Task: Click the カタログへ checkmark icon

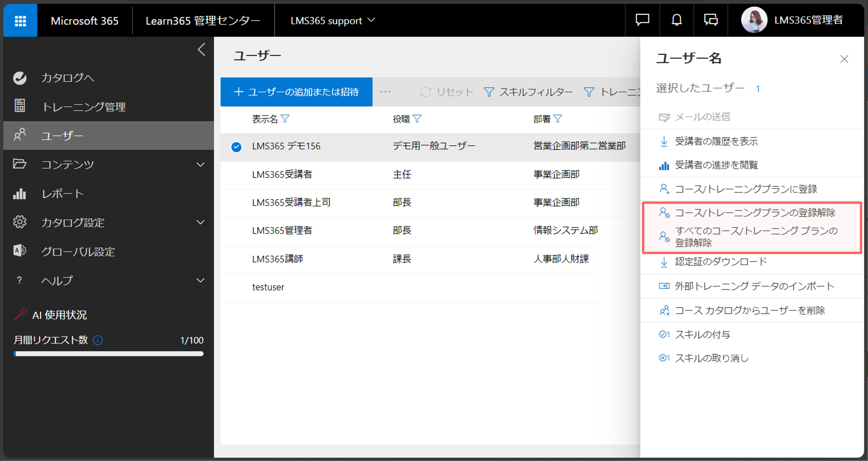Action: (20, 78)
